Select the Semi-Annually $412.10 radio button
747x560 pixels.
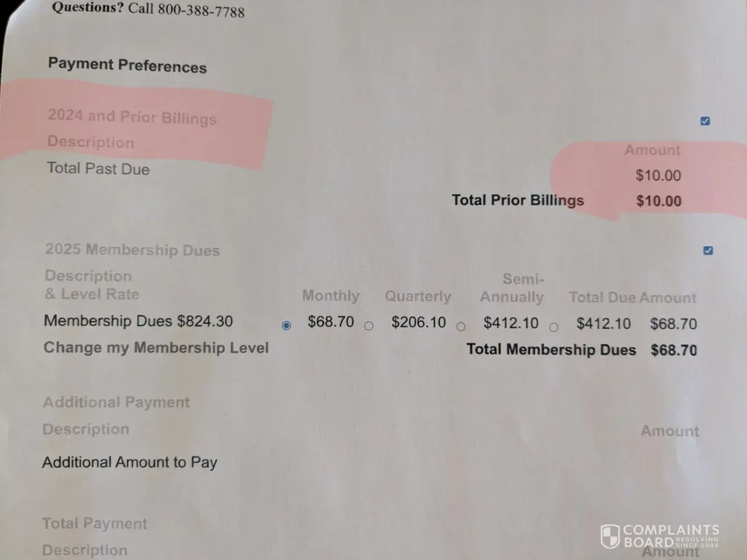[x=461, y=326]
